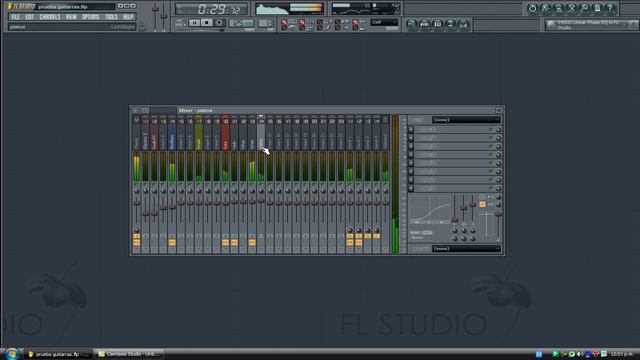640x360 pixels.
Task: Click the fourth send track's send level knob
Action: tap(376, 230)
